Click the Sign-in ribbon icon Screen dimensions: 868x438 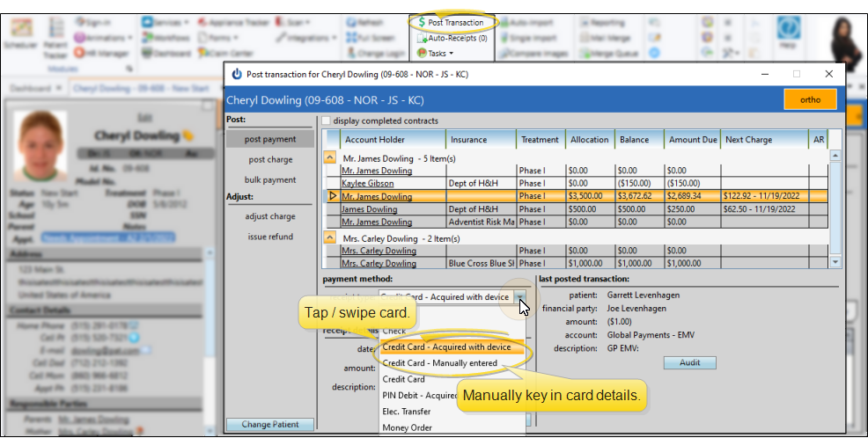click(x=81, y=22)
